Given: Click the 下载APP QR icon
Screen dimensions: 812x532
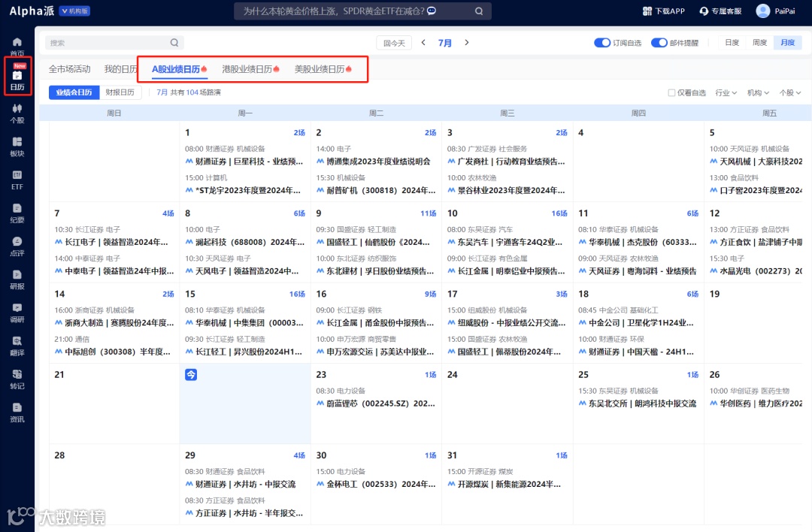Looking at the screenshot, I should (x=647, y=11).
